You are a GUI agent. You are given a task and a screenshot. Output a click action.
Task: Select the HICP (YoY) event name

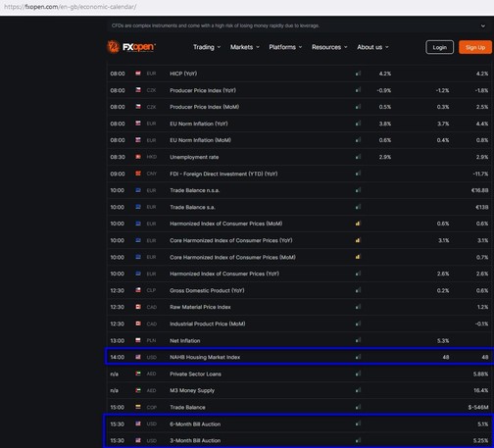pos(183,74)
